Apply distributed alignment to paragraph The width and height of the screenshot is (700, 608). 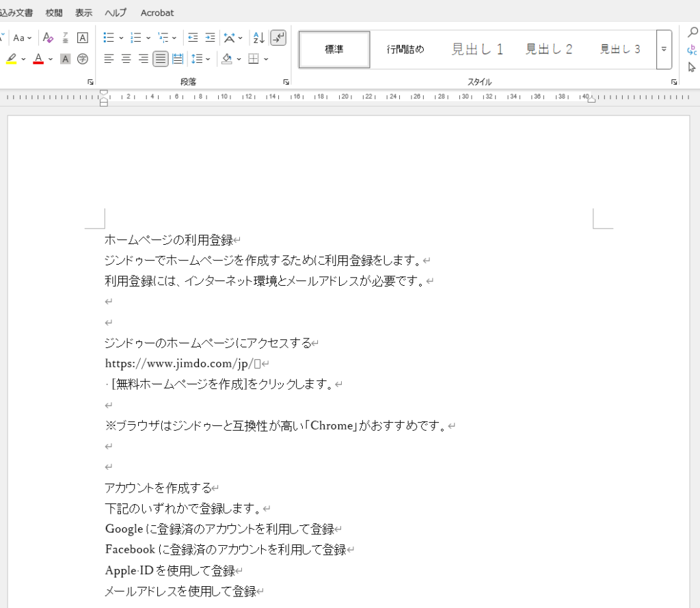click(178, 59)
